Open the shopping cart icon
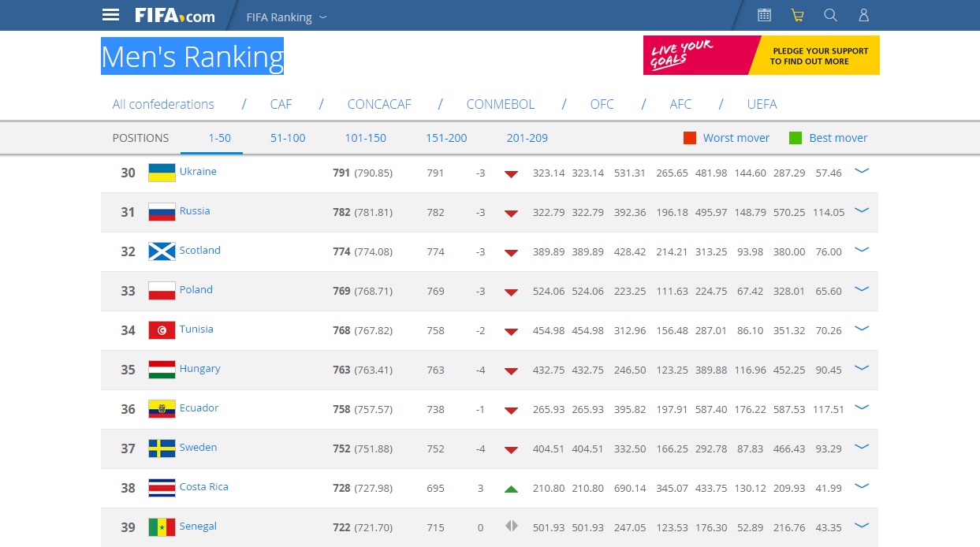The width and height of the screenshot is (980, 547). [x=797, y=15]
